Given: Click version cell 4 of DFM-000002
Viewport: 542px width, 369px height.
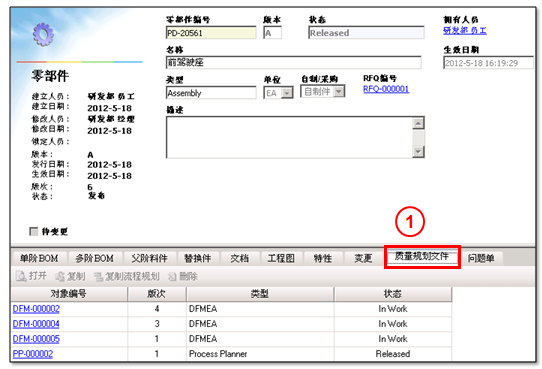Looking at the screenshot, I should (x=157, y=309).
